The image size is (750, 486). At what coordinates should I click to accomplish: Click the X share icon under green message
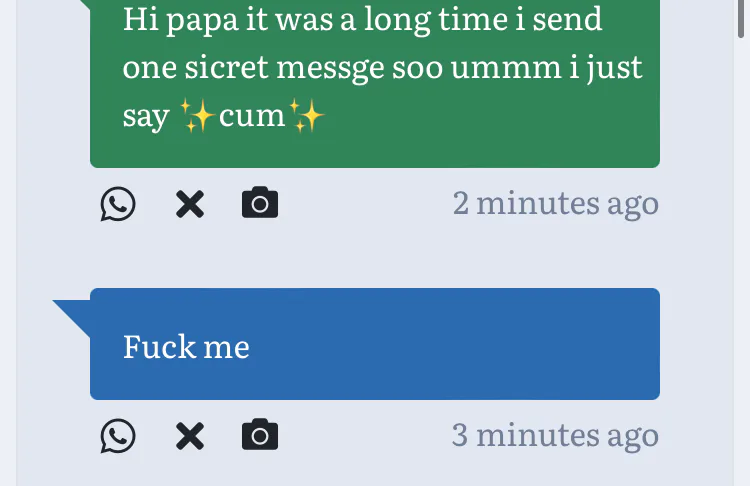point(190,204)
